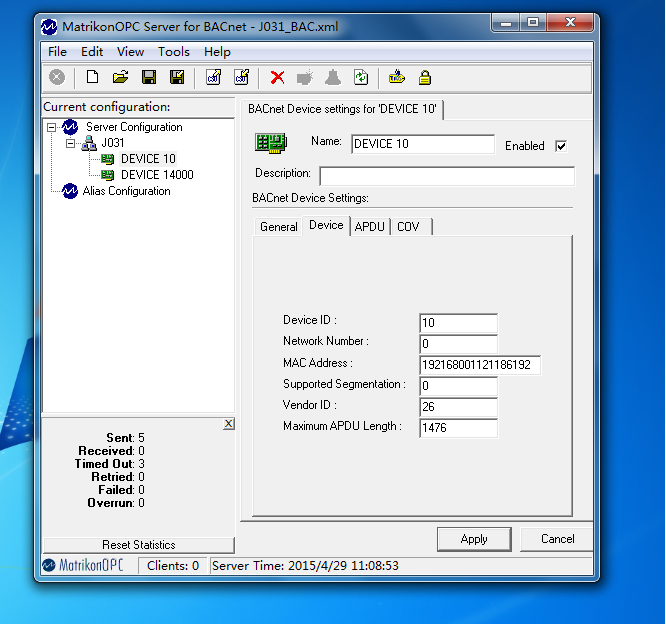Click the MAC Address field
This screenshot has width=666, height=624.
click(x=480, y=365)
